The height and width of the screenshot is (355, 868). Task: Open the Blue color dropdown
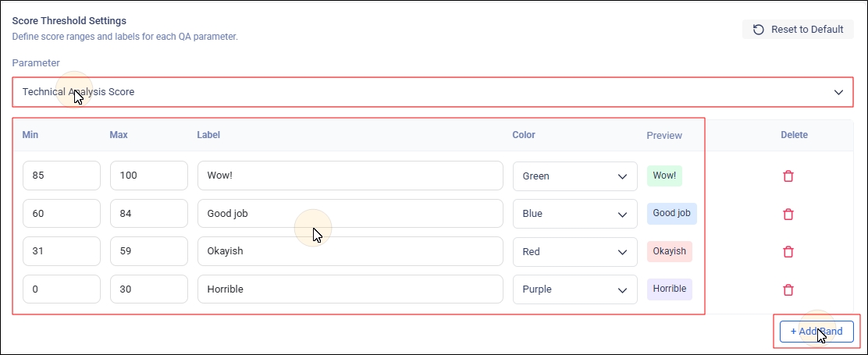click(575, 214)
